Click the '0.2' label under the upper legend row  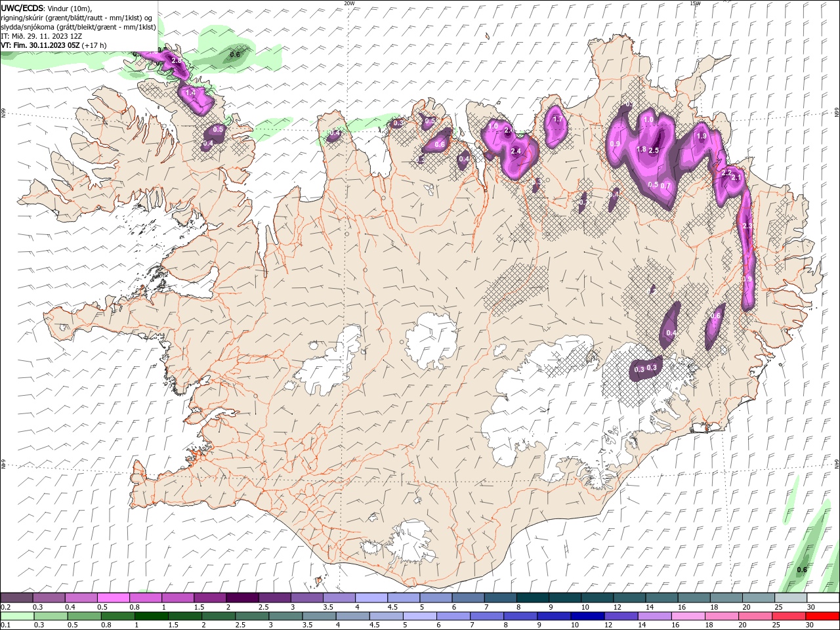[x=5, y=607]
